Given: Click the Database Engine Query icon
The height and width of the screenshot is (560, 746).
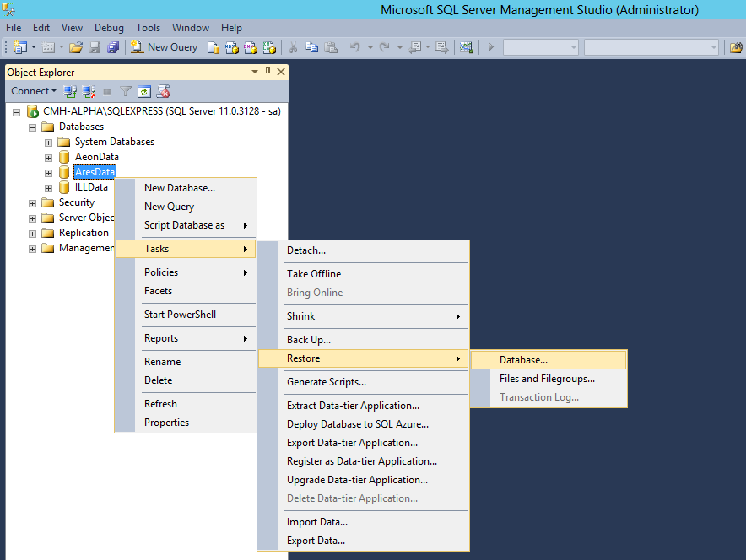Looking at the screenshot, I should [212, 47].
